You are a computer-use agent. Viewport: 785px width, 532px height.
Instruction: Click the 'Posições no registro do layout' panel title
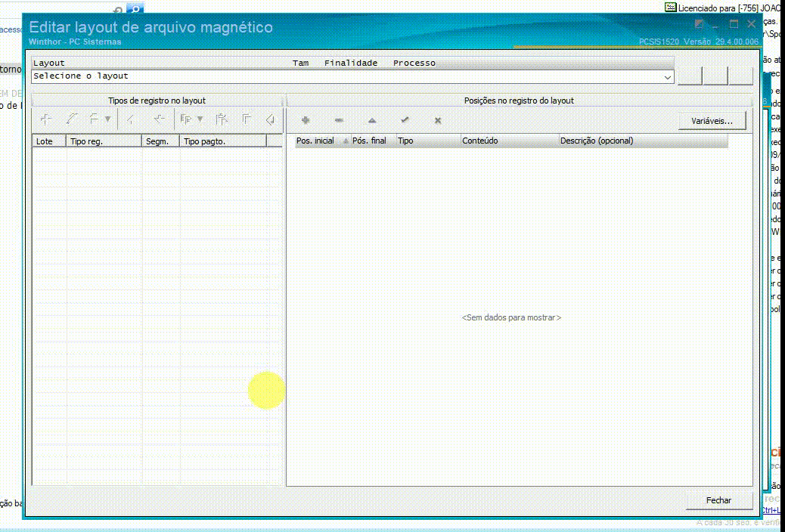coord(519,101)
